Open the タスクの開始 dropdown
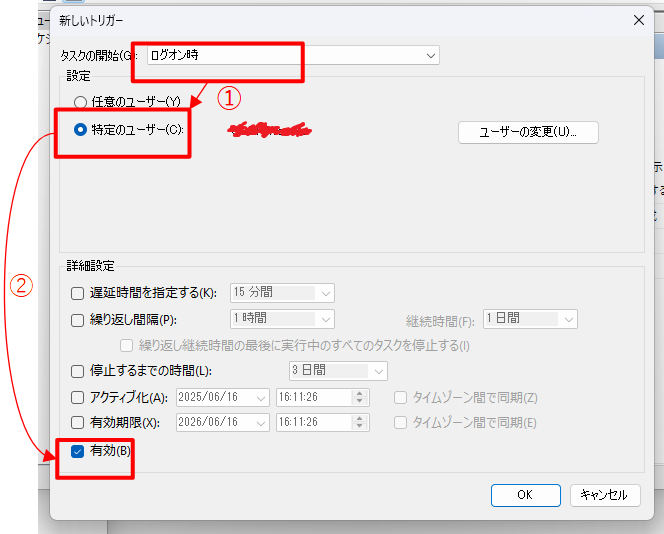This screenshot has width=664, height=534. 293,55
